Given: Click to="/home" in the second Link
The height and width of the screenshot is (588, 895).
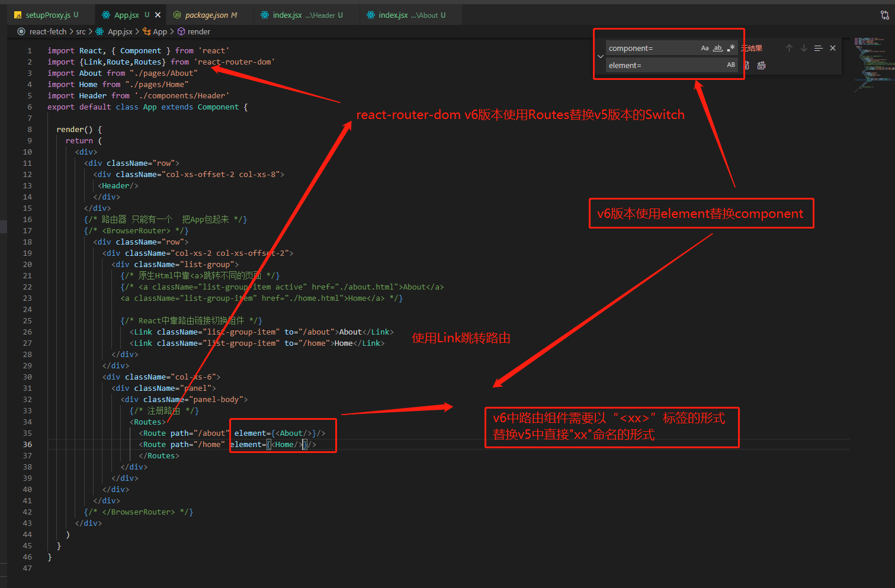Looking at the screenshot, I should coord(307,343).
